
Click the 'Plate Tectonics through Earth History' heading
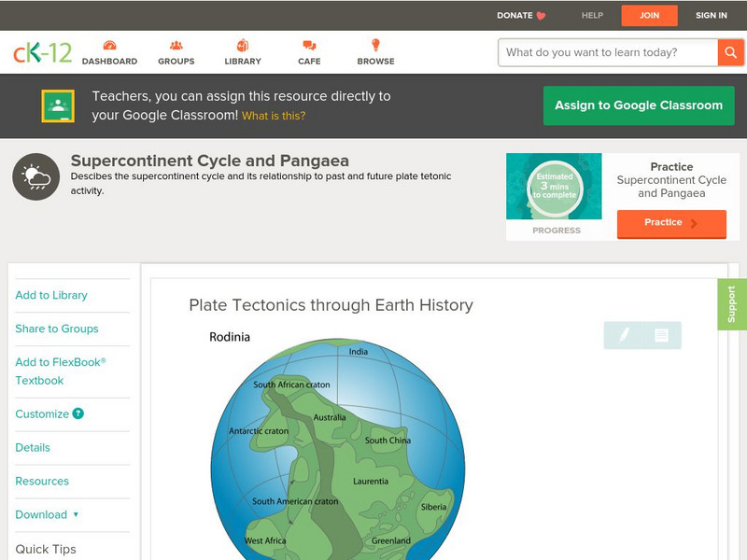tap(331, 305)
